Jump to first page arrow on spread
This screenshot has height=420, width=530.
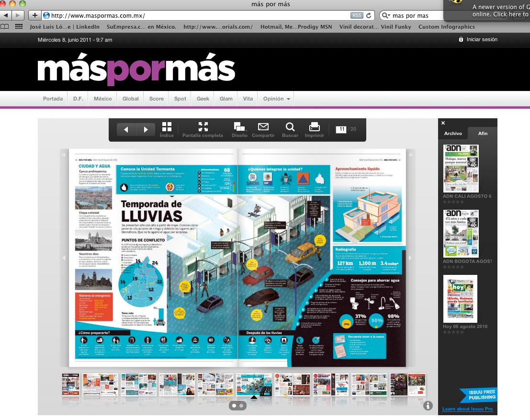click(x=63, y=155)
